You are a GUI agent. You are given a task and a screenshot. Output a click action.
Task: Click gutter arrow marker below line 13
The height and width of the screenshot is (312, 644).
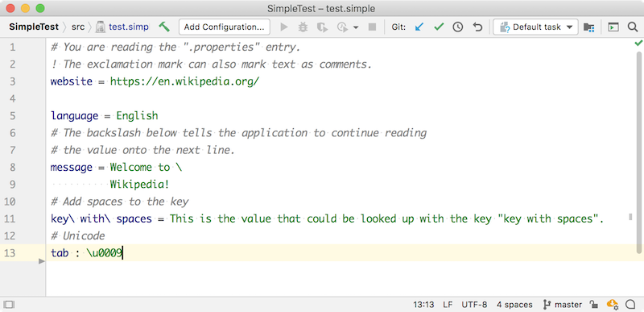42,261
